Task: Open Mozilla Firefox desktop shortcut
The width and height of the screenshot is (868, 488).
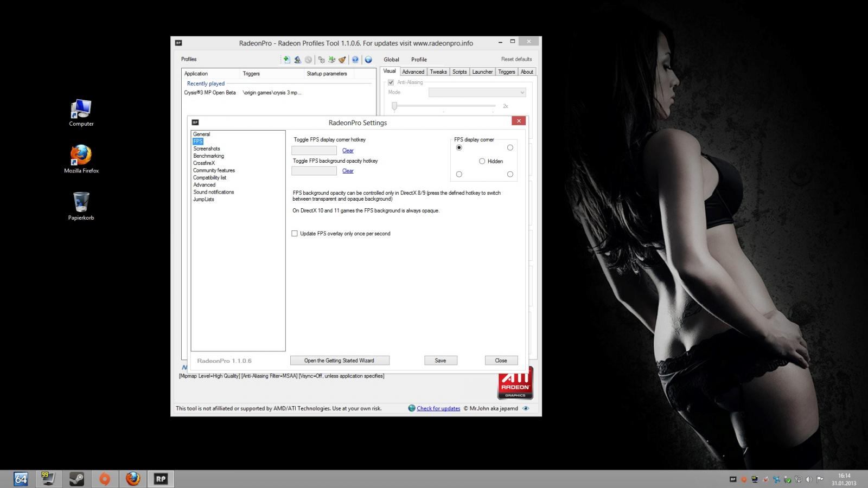Action: tap(81, 159)
